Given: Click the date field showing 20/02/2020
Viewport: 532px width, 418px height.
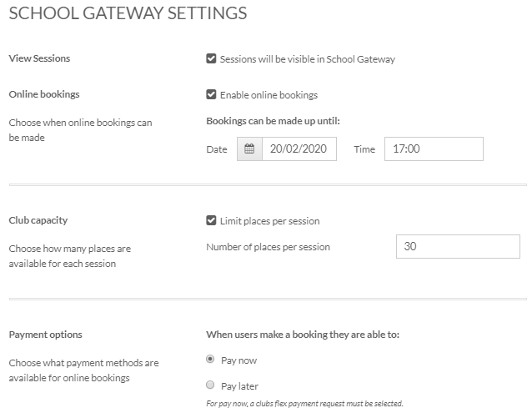Looking at the screenshot, I should (x=299, y=149).
